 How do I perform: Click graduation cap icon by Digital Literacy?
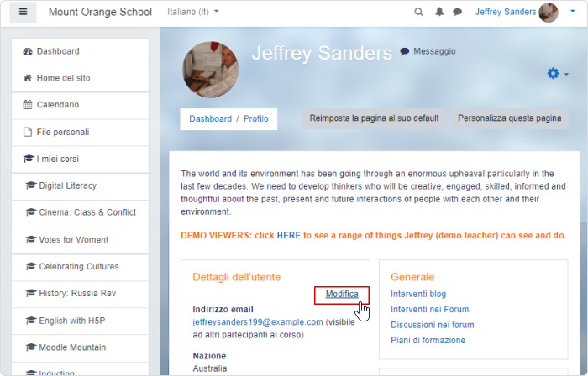point(31,185)
